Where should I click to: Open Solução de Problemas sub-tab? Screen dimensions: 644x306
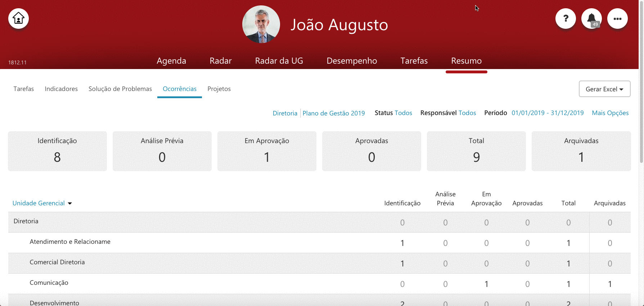[120, 89]
